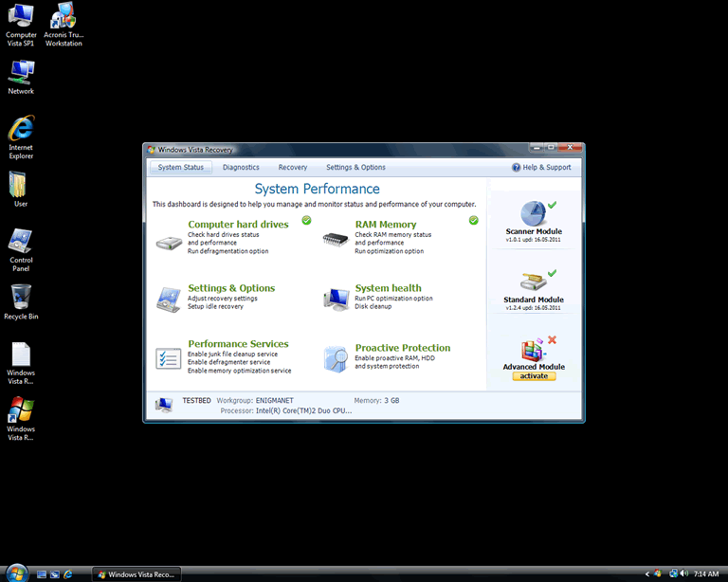Image resolution: width=728 pixels, height=582 pixels.
Task: Click the Computer hard drives heading link
Action: tap(238, 225)
